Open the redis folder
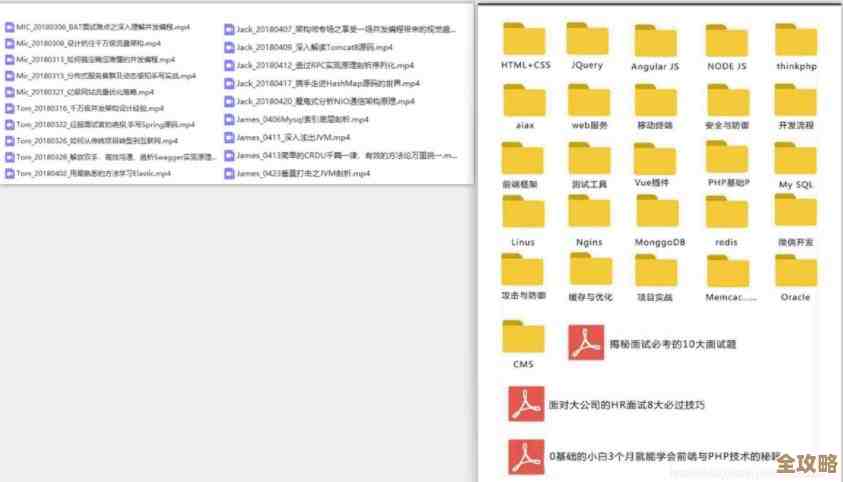 pos(726,212)
